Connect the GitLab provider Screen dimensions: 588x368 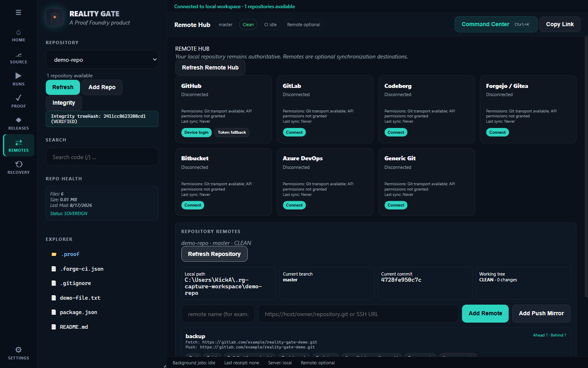click(x=294, y=132)
